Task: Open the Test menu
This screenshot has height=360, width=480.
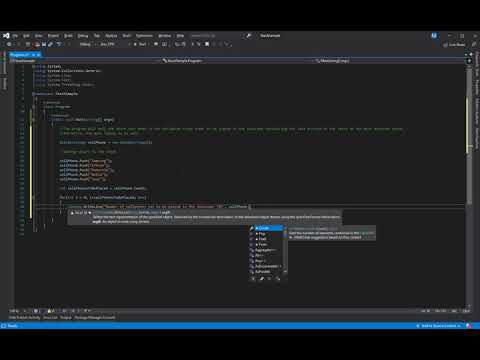Action: click(97, 36)
